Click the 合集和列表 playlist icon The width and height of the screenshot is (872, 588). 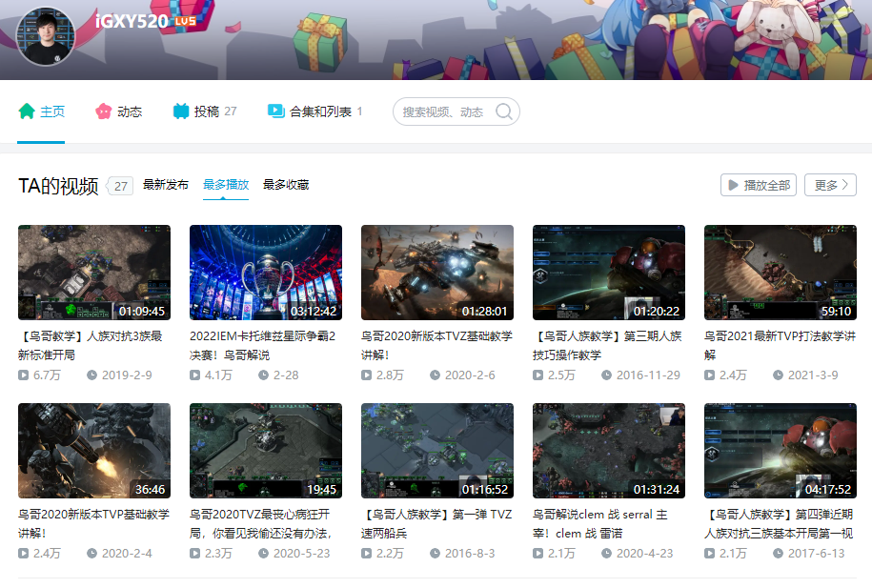pos(275,112)
